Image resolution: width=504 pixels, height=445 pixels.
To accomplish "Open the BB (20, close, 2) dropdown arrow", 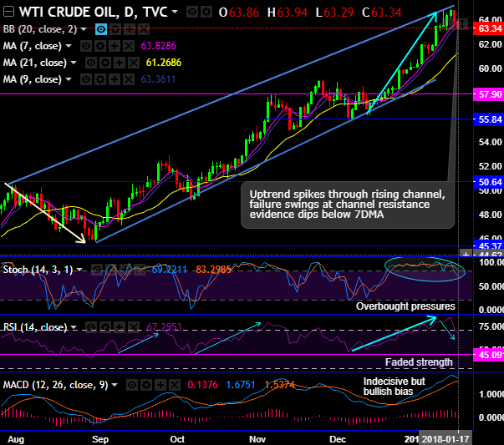I will click(x=84, y=29).
